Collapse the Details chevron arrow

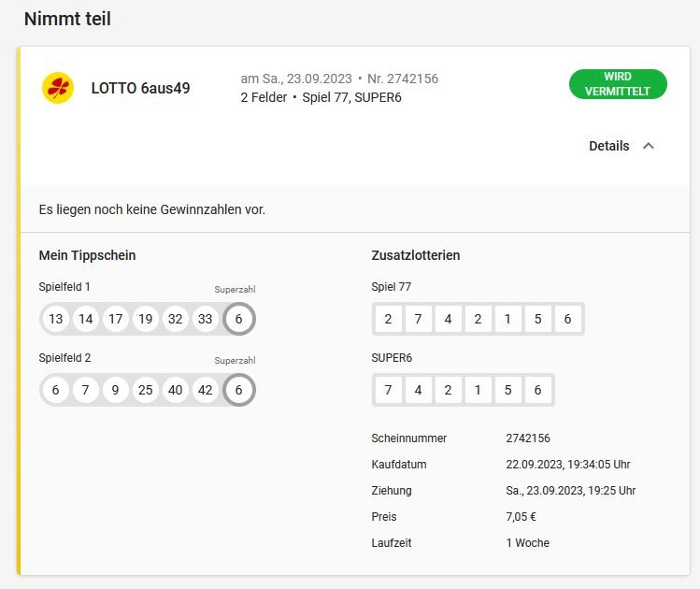click(x=649, y=146)
